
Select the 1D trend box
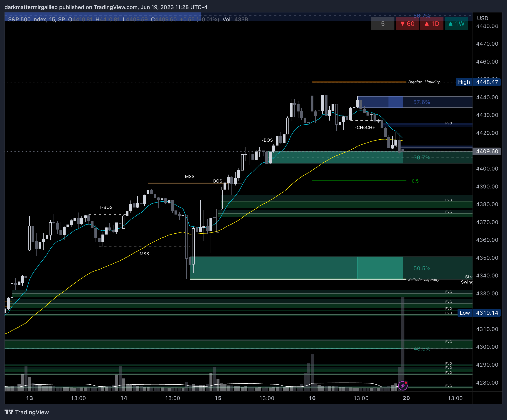click(432, 24)
